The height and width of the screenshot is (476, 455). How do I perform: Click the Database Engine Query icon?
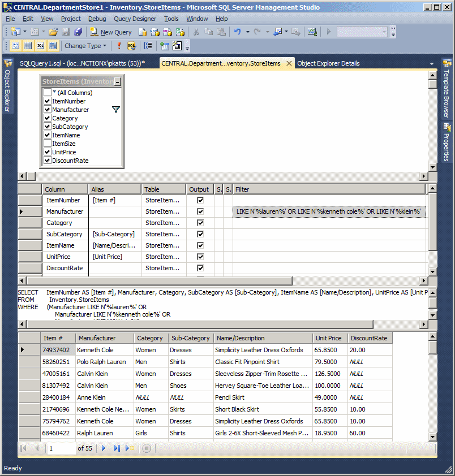pyautogui.click(x=142, y=32)
